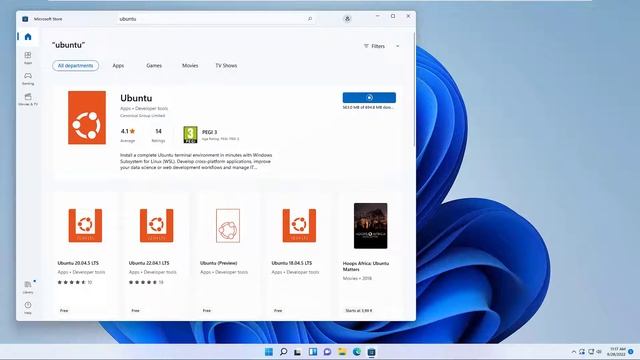The image size is (640, 360).
Task: Click the Microsoft Store logo in title bar
Action: [25, 19]
